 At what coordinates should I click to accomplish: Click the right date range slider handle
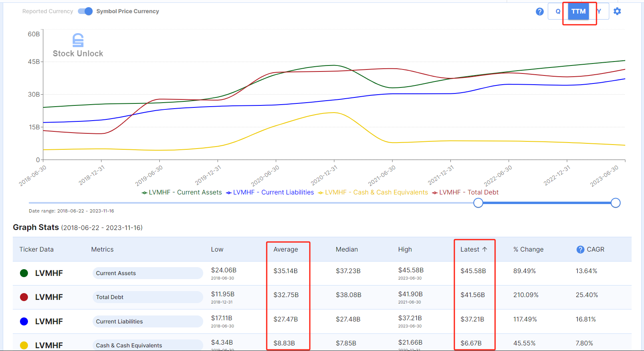pyautogui.click(x=616, y=203)
